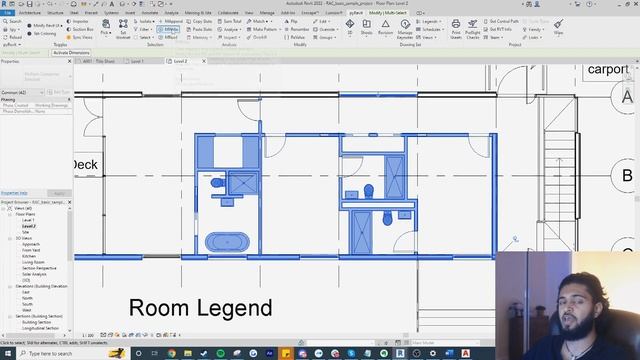Select Kitchen 3D view in Project Browser
The height and width of the screenshot is (360, 640).
pyautogui.click(x=29, y=256)
